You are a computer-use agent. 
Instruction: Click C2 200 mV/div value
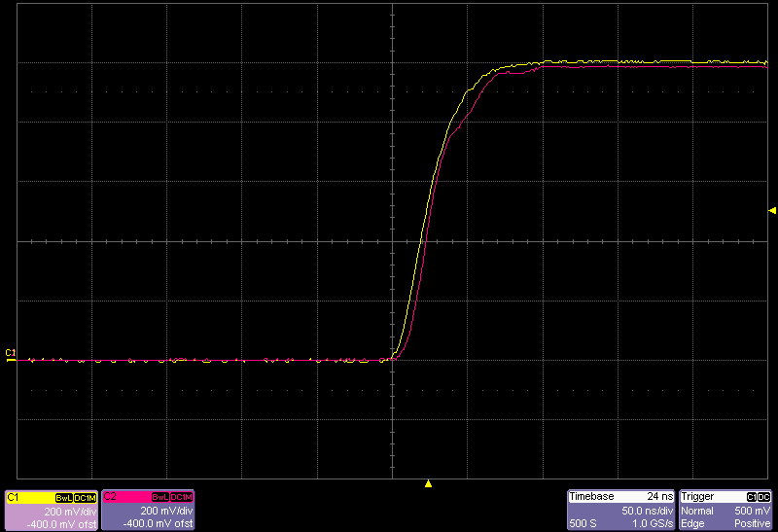coord(166,511)
